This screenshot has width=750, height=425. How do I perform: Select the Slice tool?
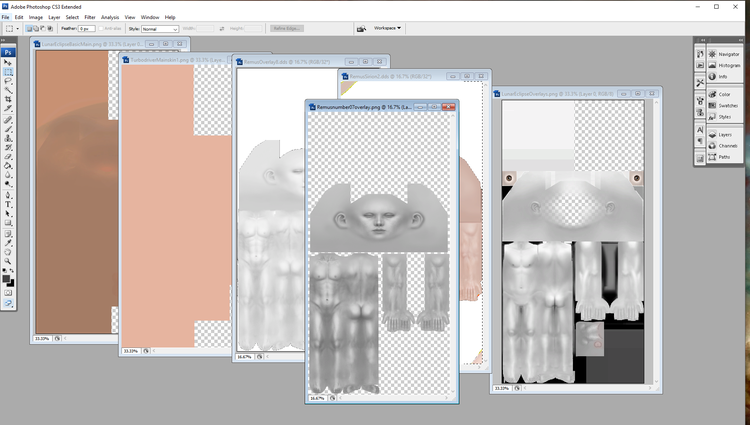coord(8,108)
